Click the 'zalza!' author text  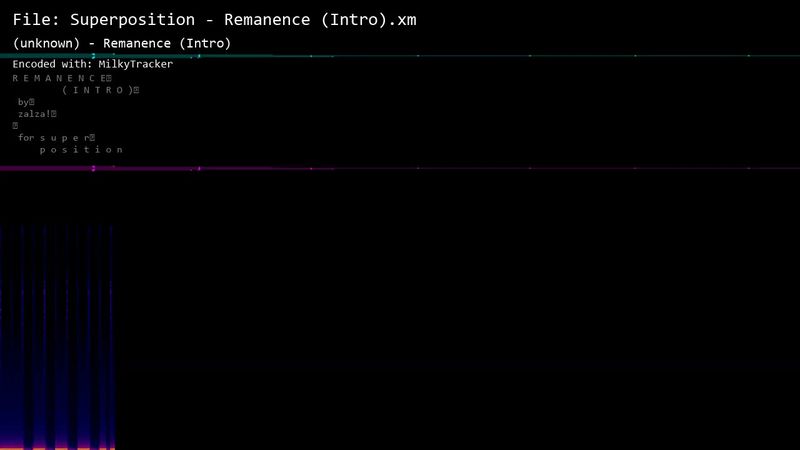click(37, 114)
